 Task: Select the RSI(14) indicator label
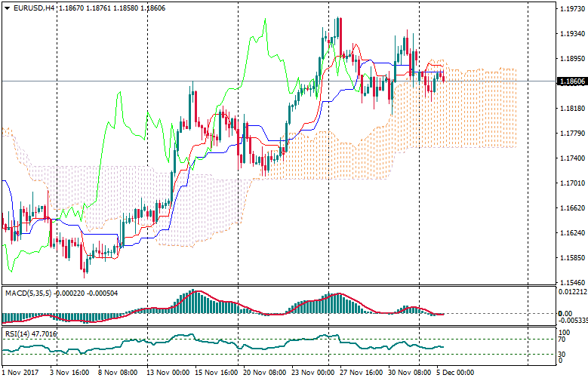(17, 333)
